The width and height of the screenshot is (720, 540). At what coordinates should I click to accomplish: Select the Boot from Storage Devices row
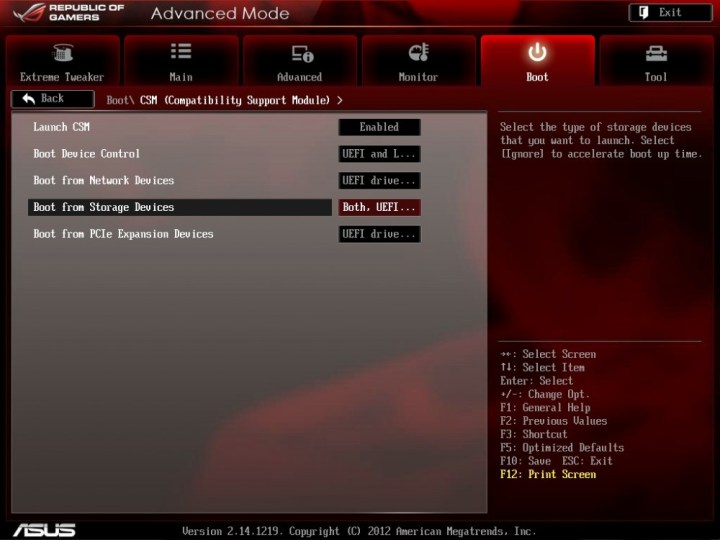tap(180, 207)
